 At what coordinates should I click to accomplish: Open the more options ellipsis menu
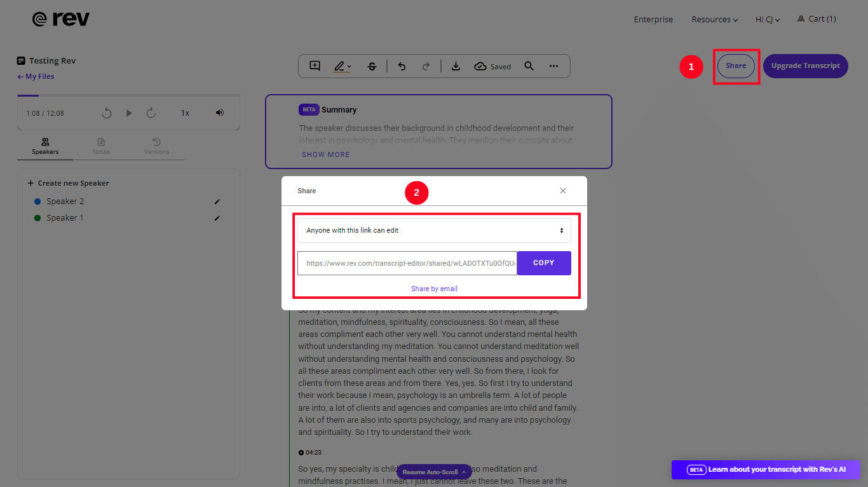[x=553, y=66]
